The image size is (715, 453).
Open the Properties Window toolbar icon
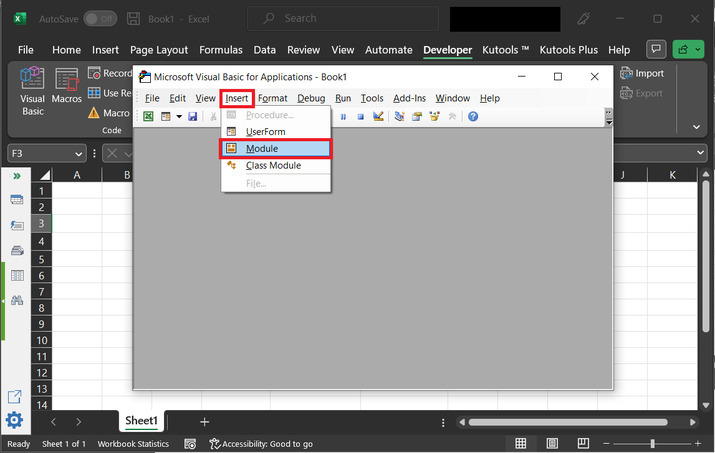417,116
